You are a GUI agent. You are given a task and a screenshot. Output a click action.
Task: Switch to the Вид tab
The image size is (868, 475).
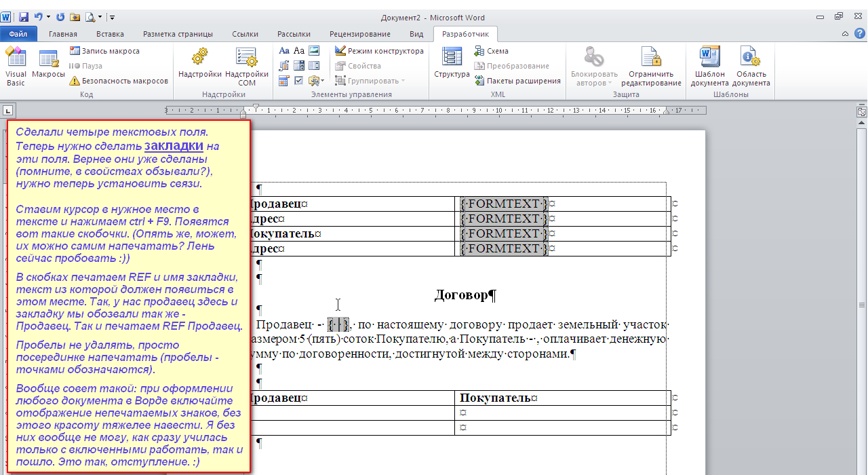417,34
